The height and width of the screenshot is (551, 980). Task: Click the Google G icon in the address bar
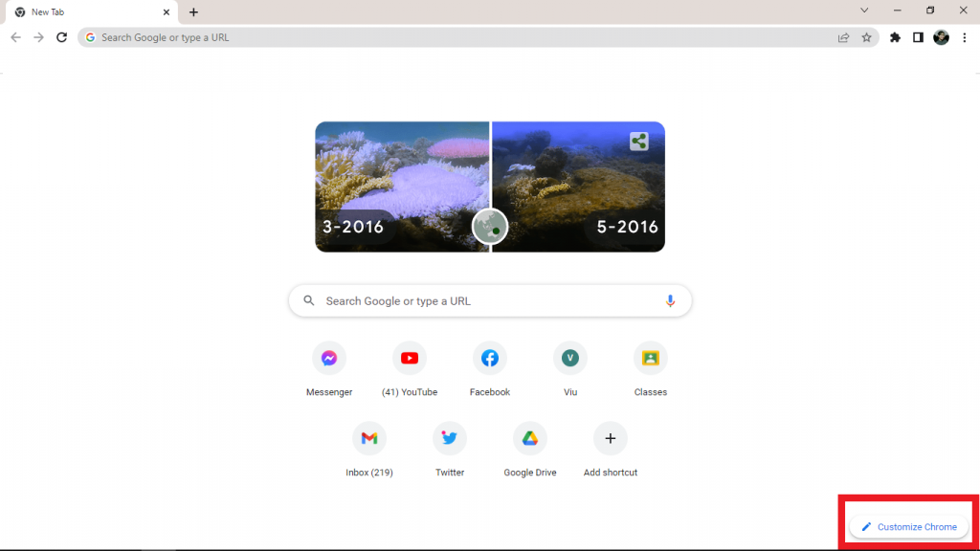click(90, 37)
